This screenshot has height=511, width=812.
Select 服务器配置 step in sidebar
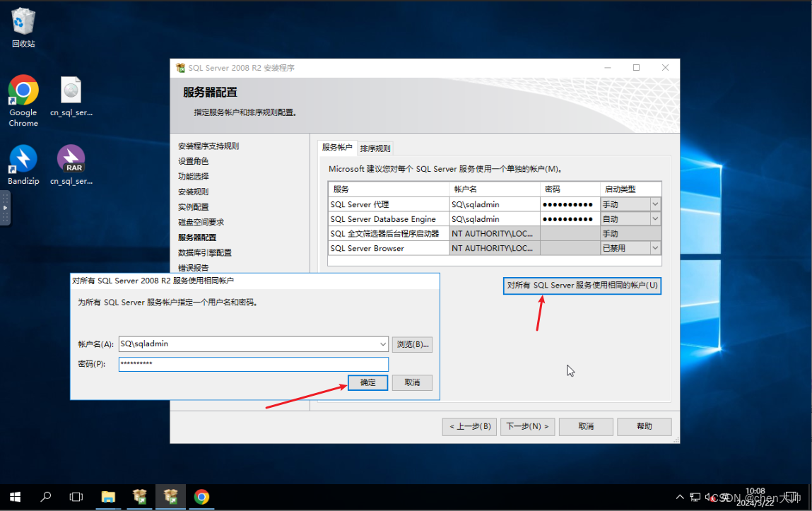pos(196,237)
